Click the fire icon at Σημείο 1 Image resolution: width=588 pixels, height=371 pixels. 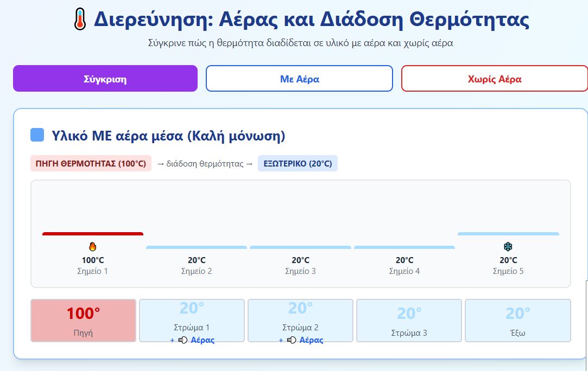[92, 247]
